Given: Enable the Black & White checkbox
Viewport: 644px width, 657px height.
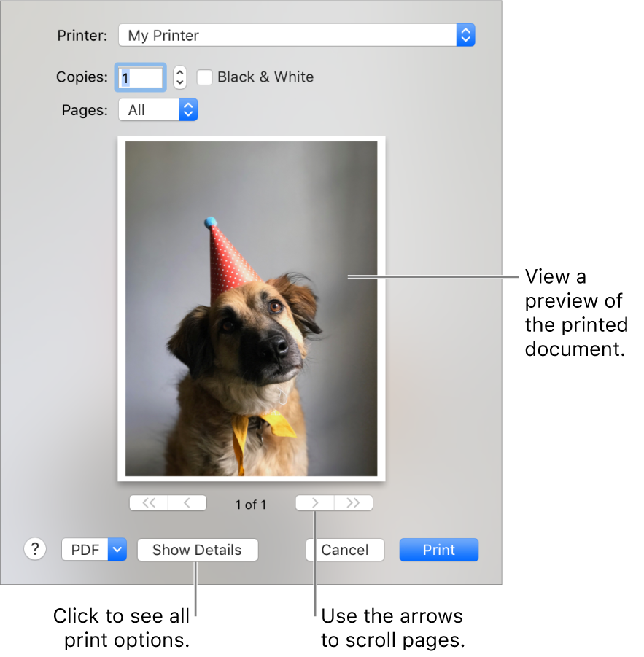Looking at the screenshot, I should click(204, 77).
